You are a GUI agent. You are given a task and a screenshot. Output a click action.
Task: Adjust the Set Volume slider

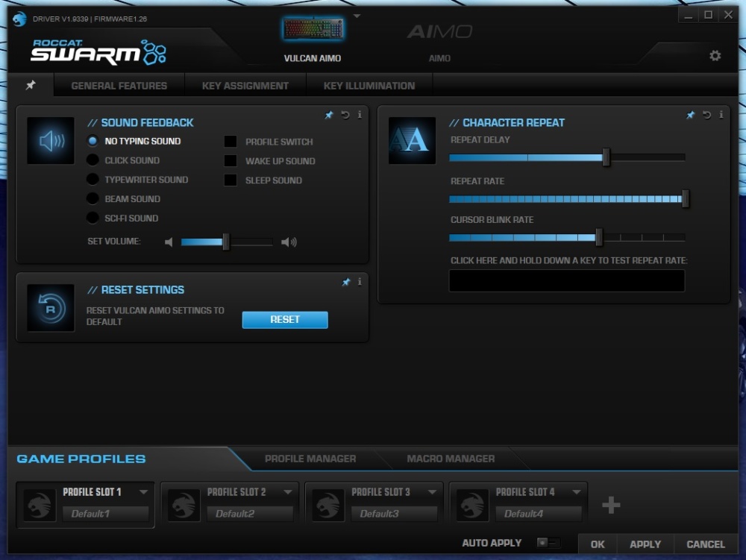point(227,242)
